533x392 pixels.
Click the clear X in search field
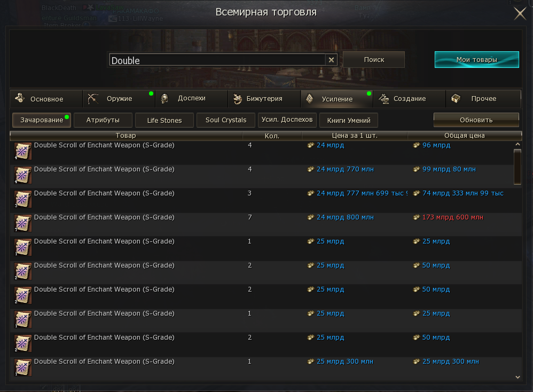click(x=331, y=60)
